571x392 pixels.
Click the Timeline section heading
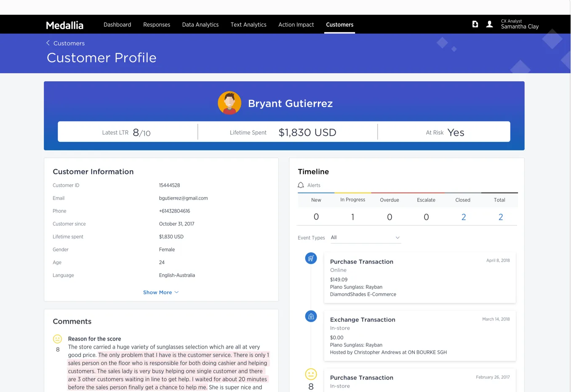(x=313, y=171)
